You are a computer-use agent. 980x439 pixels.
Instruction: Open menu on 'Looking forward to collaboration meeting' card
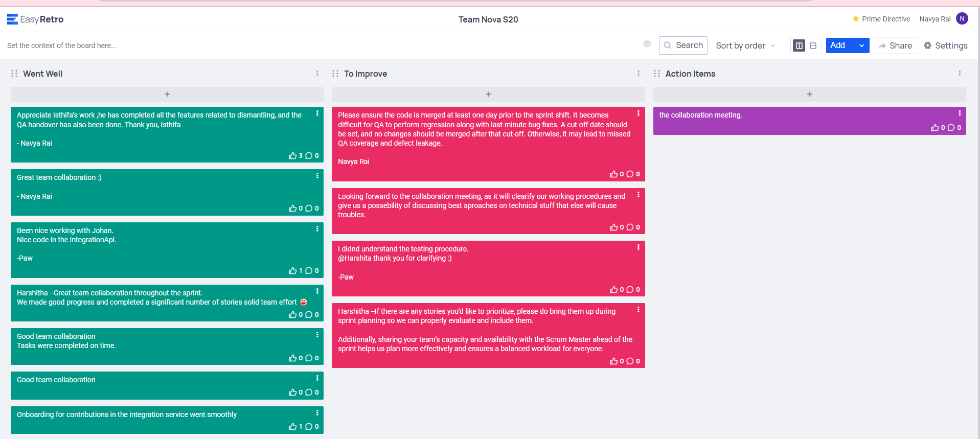coord(639,195)
